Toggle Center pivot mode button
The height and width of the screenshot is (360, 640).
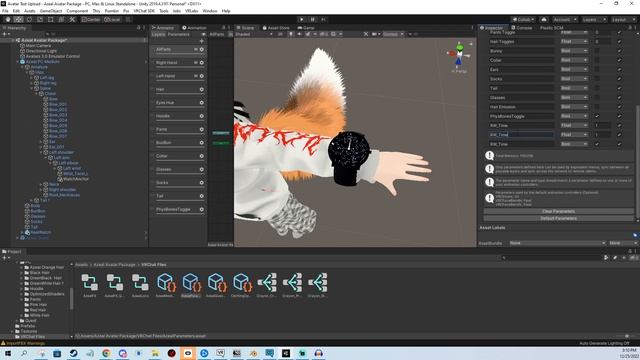pos(91,19)
